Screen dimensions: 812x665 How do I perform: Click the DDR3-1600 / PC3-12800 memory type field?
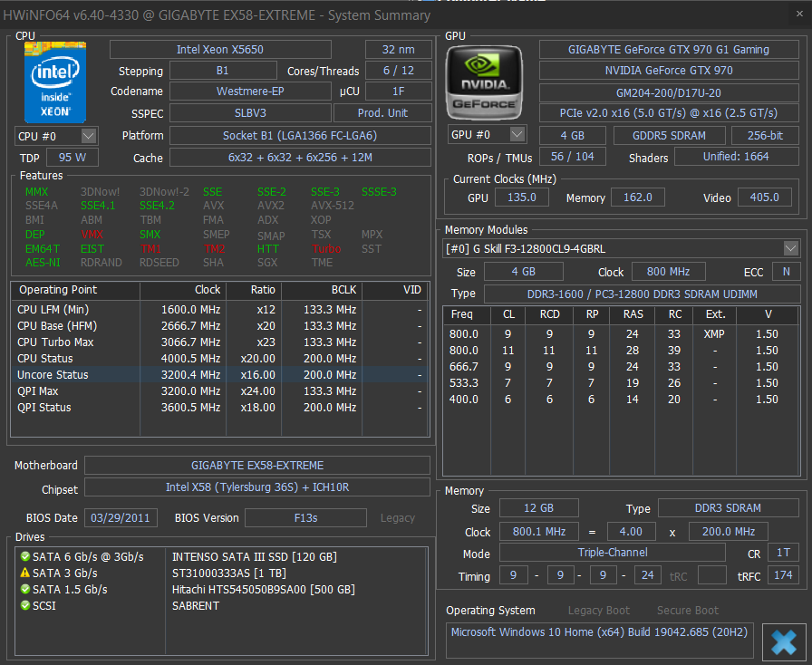[643, 294]
